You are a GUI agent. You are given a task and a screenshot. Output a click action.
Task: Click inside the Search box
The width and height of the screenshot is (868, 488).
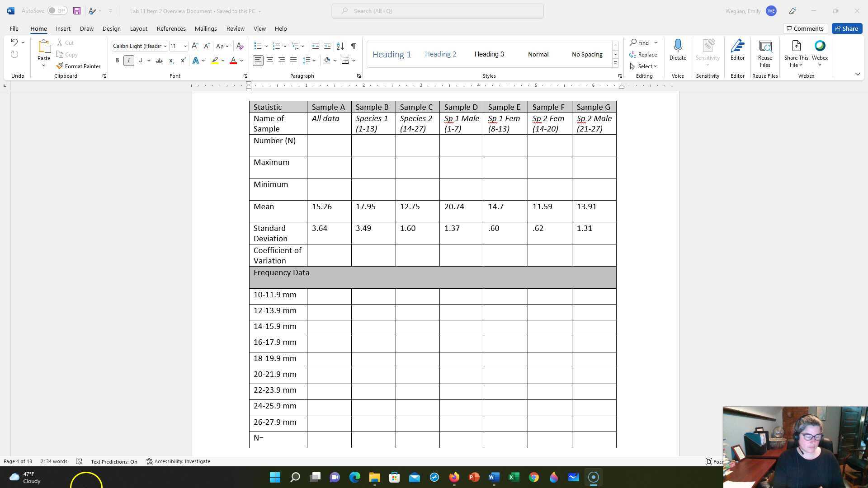[x=437, y=11]
